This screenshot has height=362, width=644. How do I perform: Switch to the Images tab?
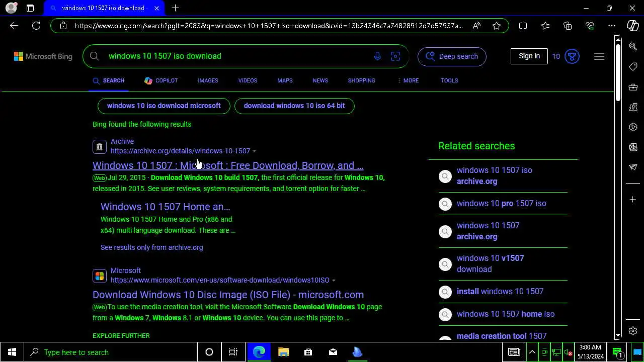click(208, 80)
